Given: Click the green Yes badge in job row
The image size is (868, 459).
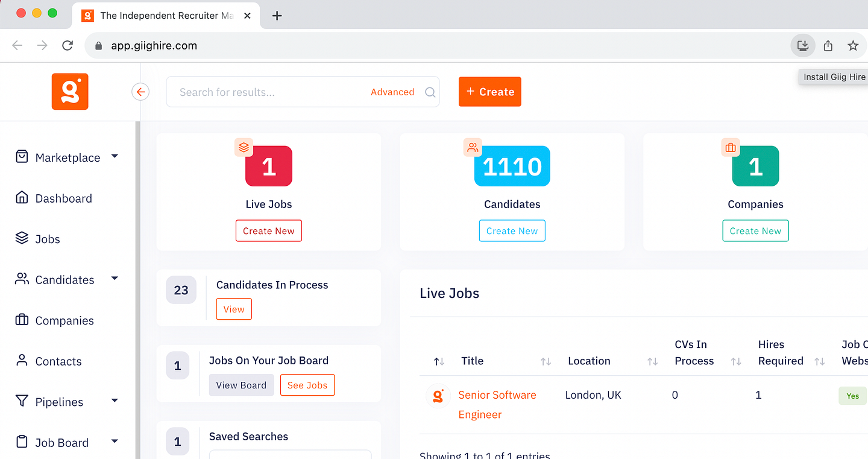Looking at the screenshot, I should (852, 396).
